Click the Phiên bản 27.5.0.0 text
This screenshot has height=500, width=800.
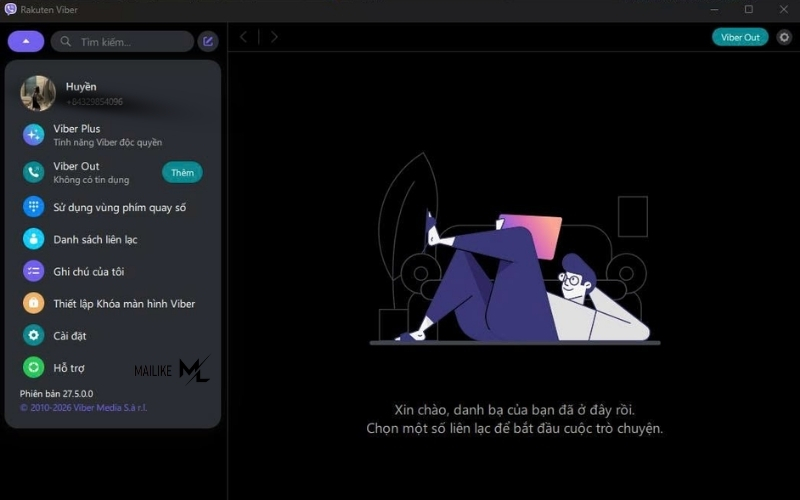coord(57,394)
